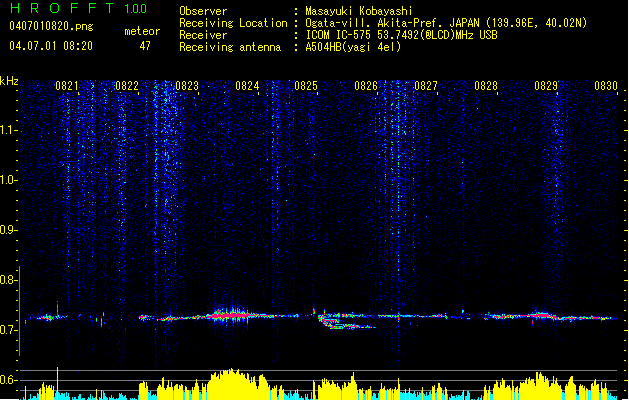Click the 1.1 frequency axis label
The image size is (629, 400).
pos(9,130)
